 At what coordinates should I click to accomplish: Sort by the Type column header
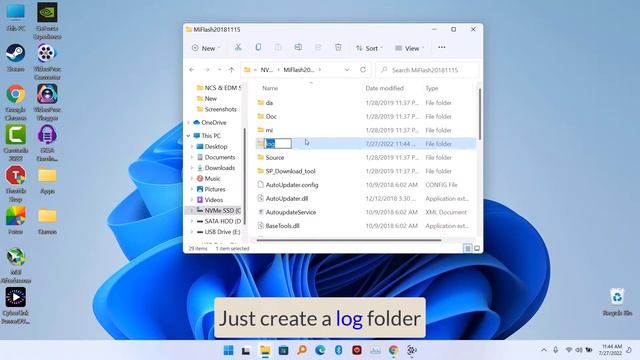pyautogui.click(x=432, y=88)
